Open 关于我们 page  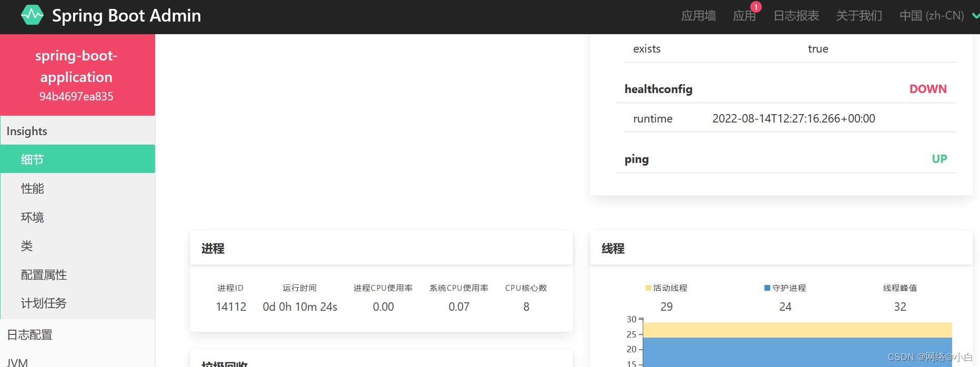859,16
